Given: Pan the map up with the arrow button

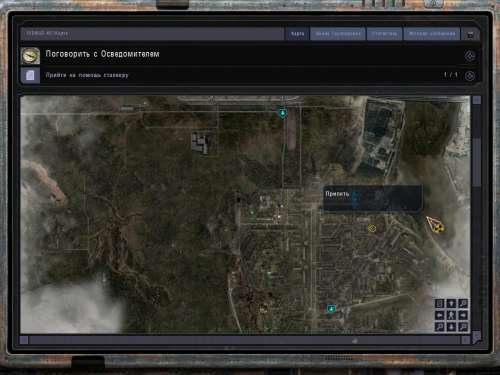Looking at the screenshot, I should [451, 304].
